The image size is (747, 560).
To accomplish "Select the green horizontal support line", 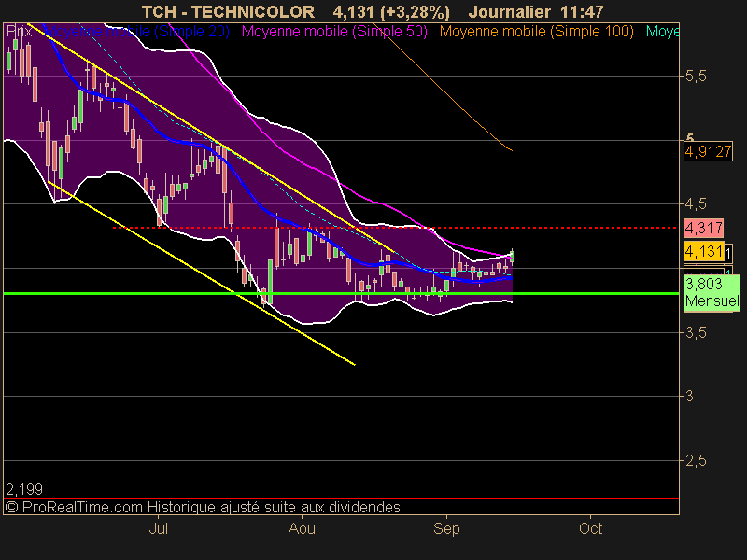I will 341,293.
